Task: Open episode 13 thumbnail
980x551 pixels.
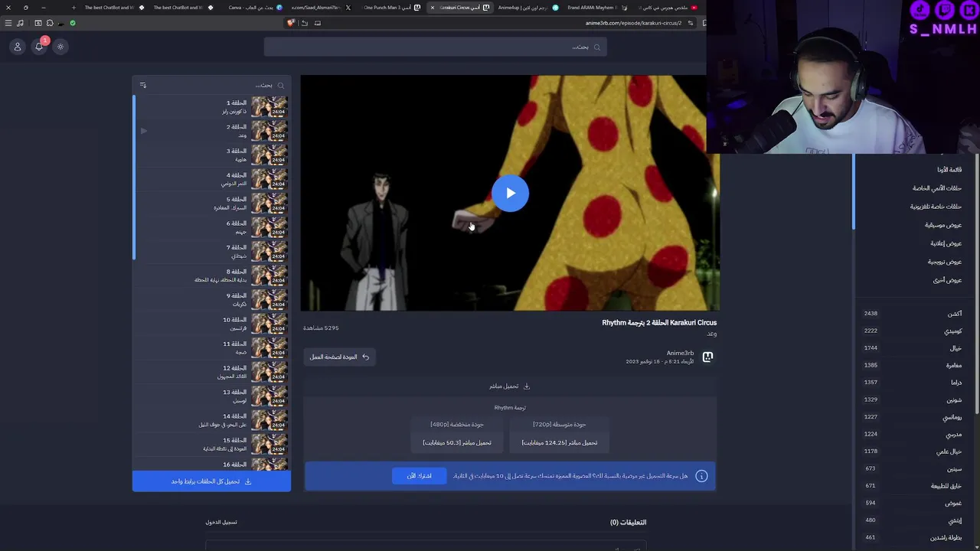Action: point(269,396)
